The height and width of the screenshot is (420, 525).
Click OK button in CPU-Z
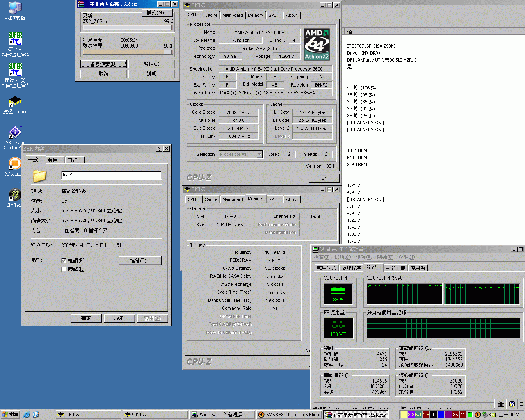(324, 178)
